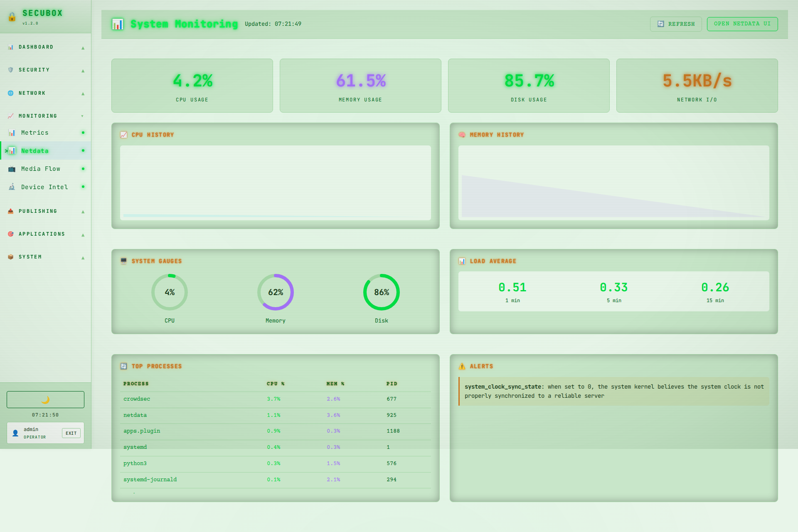Open Netdata UI via the header button
Viewport: 798px width, 532px height.
coord(742,24)
